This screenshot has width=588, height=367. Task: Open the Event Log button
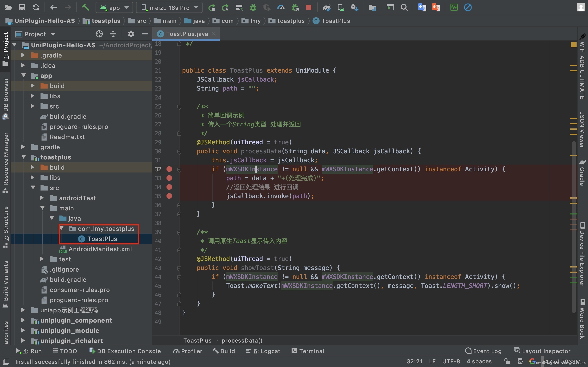point(483,351)
